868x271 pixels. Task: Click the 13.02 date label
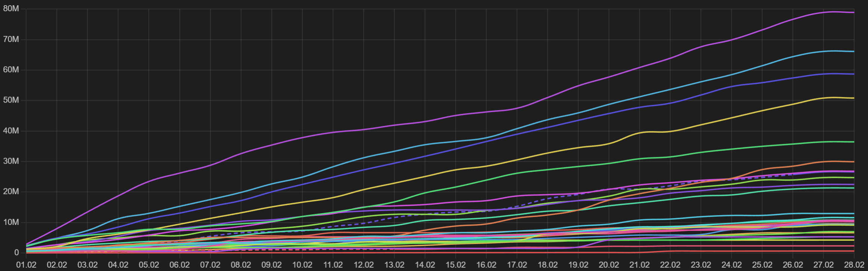(x=394, y=265)
